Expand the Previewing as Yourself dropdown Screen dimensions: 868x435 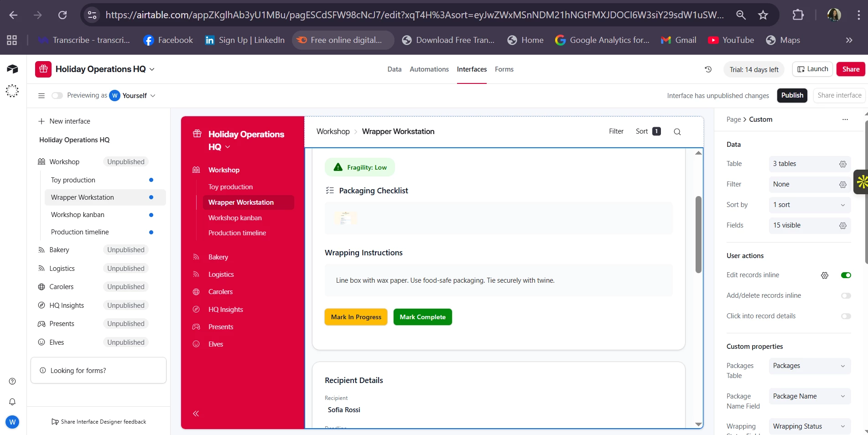133,96
